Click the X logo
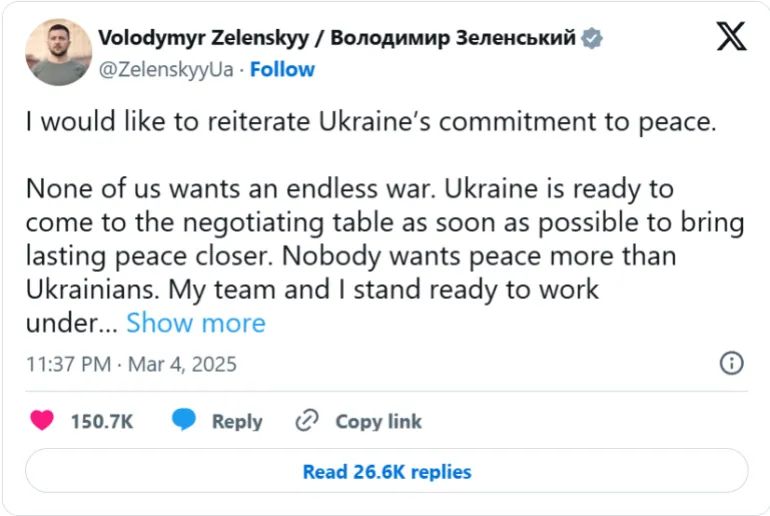770x516 pixels. 731,37
